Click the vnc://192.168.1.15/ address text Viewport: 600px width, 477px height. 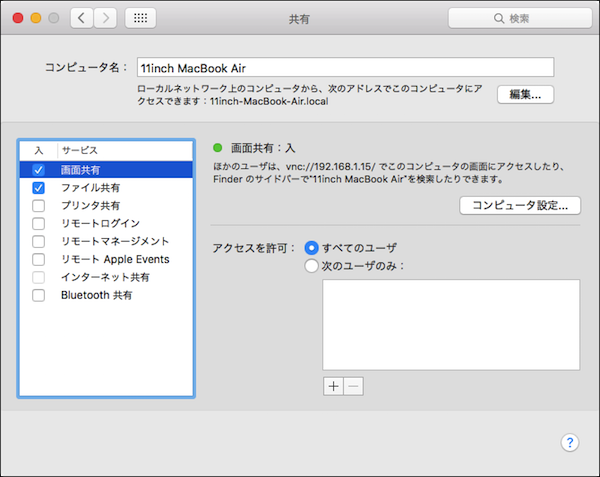click(331, 167)
